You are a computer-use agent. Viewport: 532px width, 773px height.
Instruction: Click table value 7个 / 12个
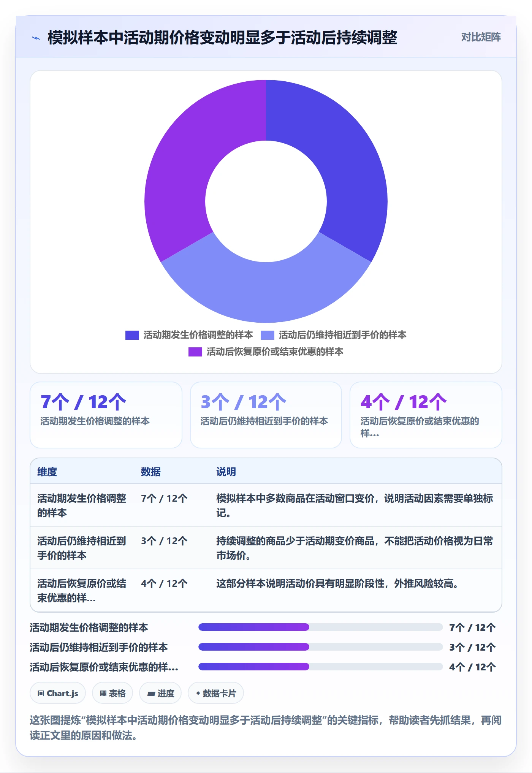[x=164, y=498]
